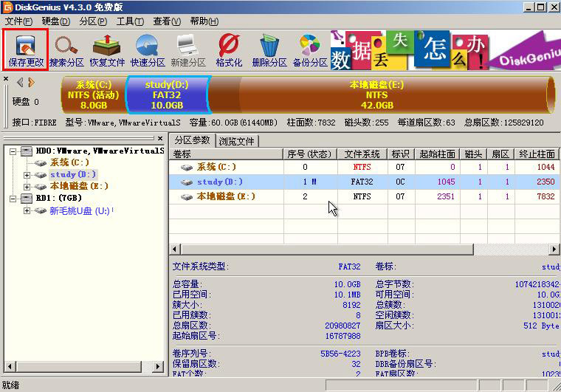Click the partition table's left scroll arrow

point(175,249)
